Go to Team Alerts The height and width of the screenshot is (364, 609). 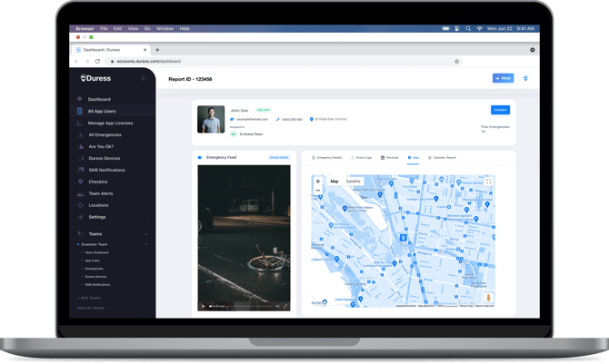(101, 193)
